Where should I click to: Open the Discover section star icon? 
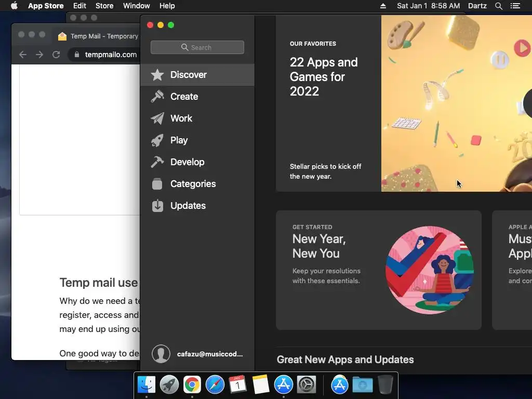[x=157, y=75]
